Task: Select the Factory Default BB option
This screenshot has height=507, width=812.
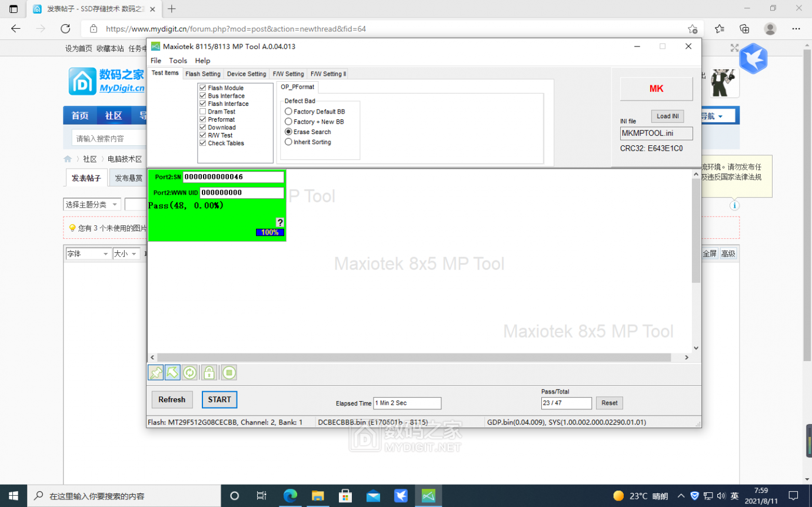Action: 288,111
